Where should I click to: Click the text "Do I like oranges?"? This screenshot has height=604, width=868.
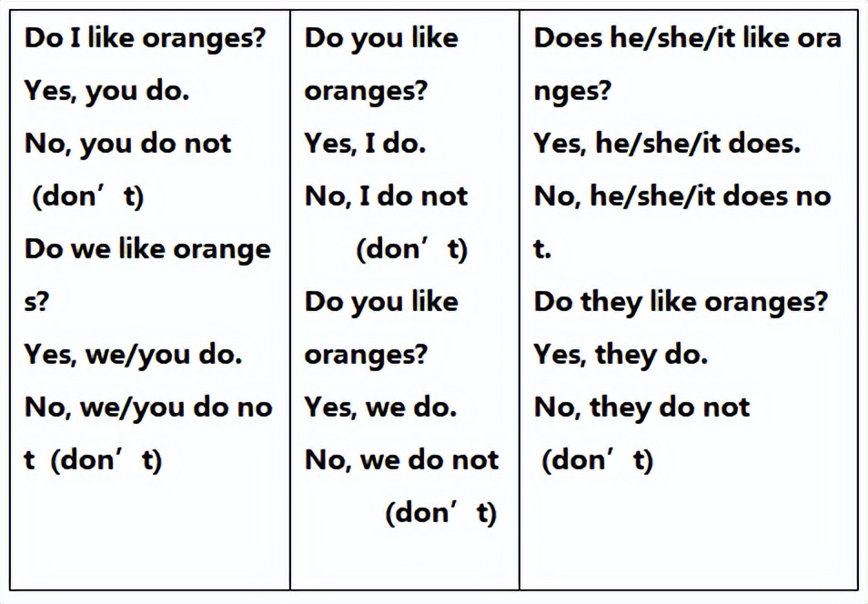tap(145, 38)
